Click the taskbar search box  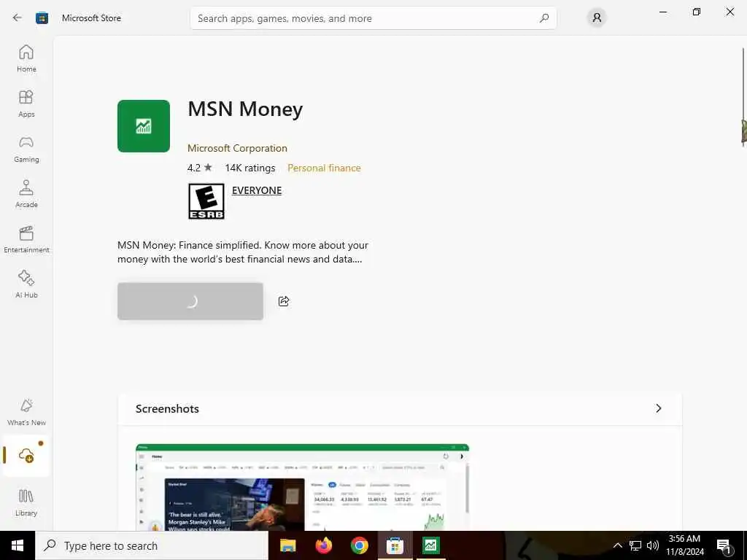tap(152, 545)
